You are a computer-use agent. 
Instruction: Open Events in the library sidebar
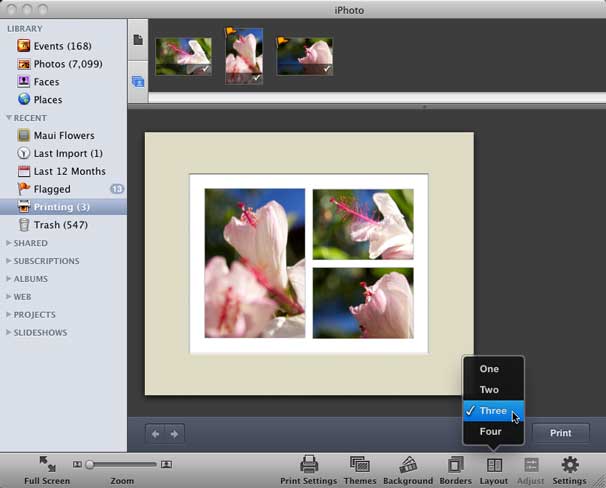pos(54,46)
